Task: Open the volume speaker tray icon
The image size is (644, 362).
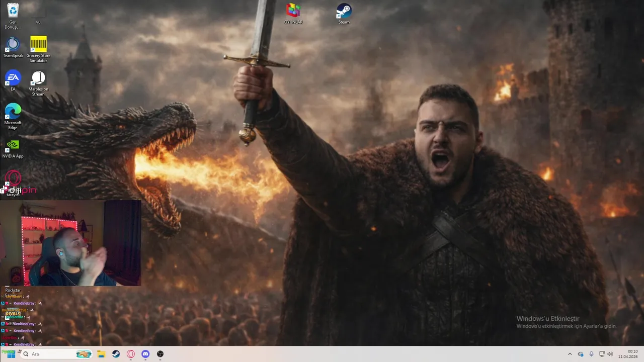Action: click(x=610, y=354)
